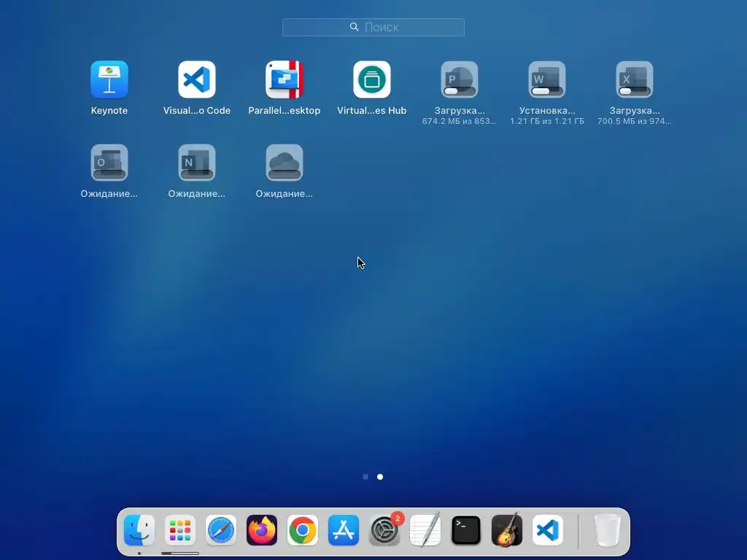Click the waiting OneNote icon

tap(197, 163)
